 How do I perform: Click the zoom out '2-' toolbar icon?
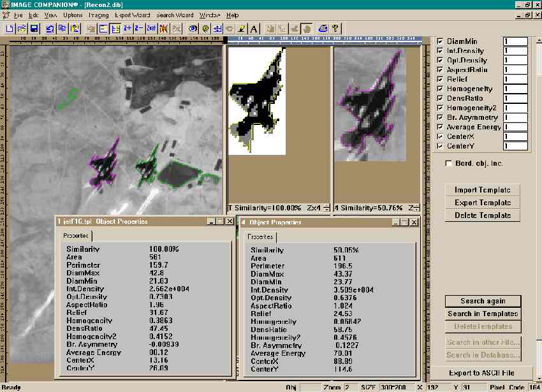click(x=139, y=28)
